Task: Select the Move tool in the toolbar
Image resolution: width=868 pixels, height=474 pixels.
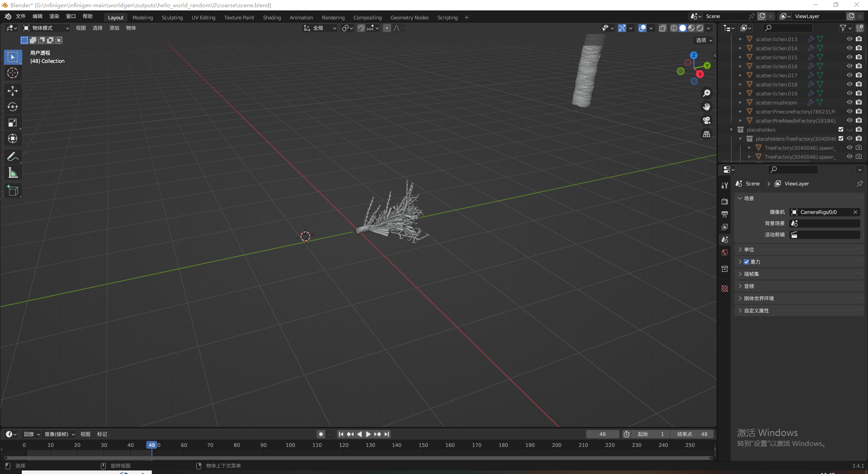Action: [x=13, y=91]
